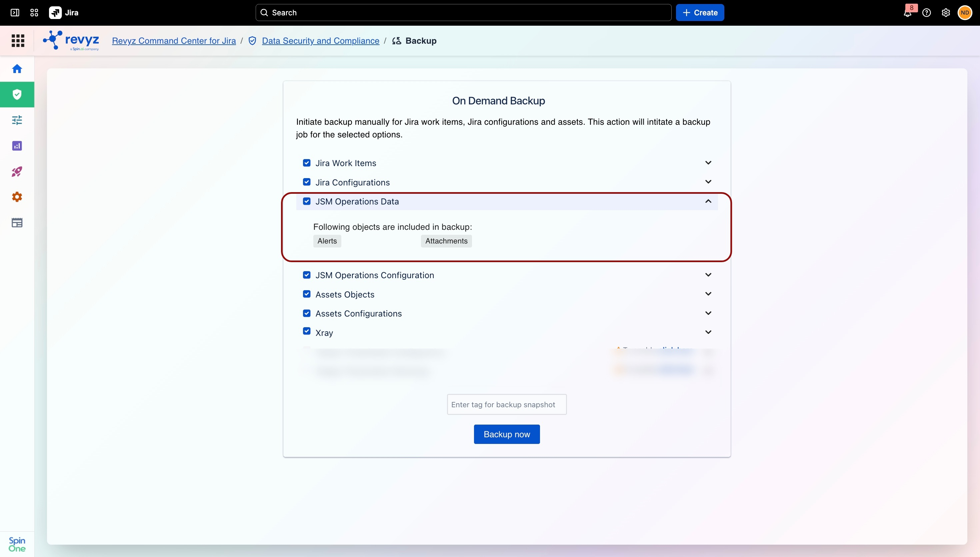
Task: Click the Attachments object tag
Action: (x=446, y=241)
